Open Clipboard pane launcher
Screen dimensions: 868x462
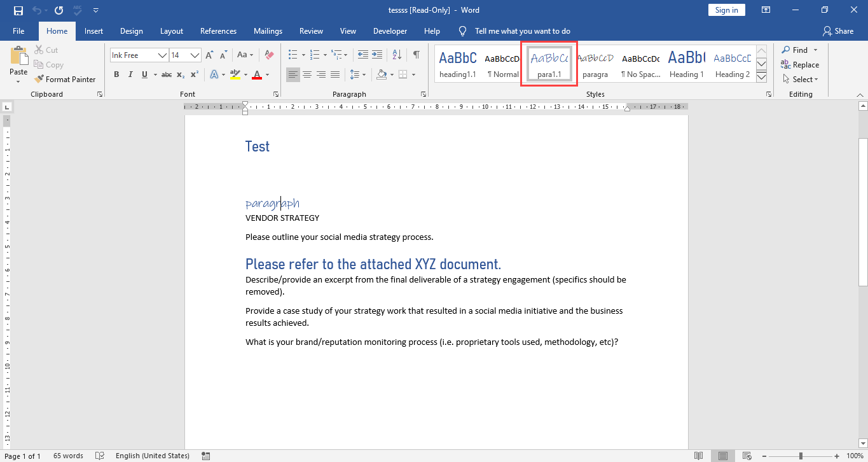click(x=100, y=94)
